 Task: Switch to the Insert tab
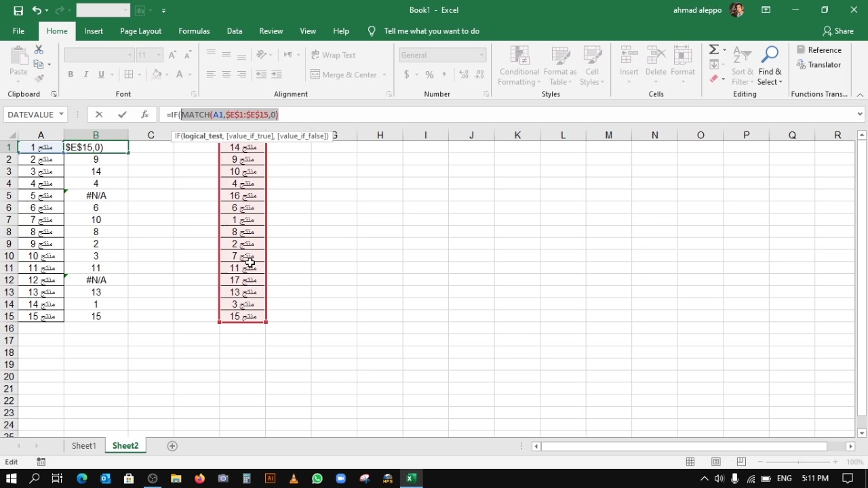[x=94, y=31]
